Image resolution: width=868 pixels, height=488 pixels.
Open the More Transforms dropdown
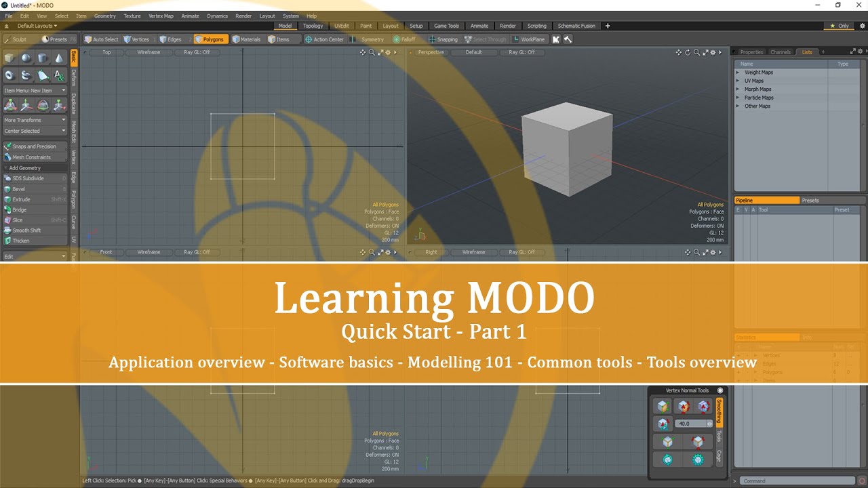[x=35, y=120]
